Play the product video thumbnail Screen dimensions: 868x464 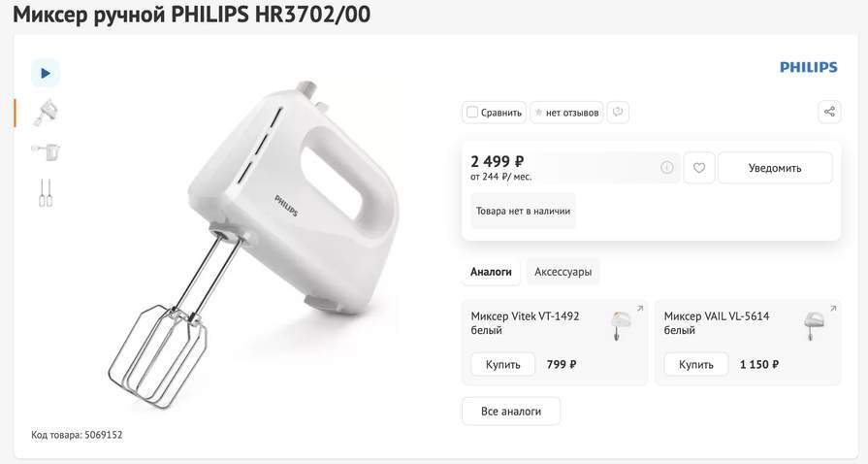pos(46,73)
